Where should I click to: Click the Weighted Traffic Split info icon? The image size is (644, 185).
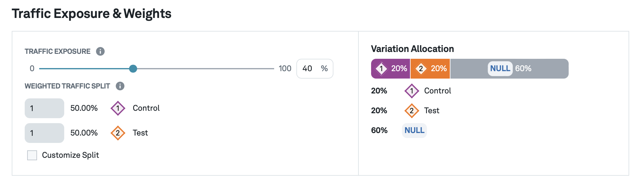(120, 86)
